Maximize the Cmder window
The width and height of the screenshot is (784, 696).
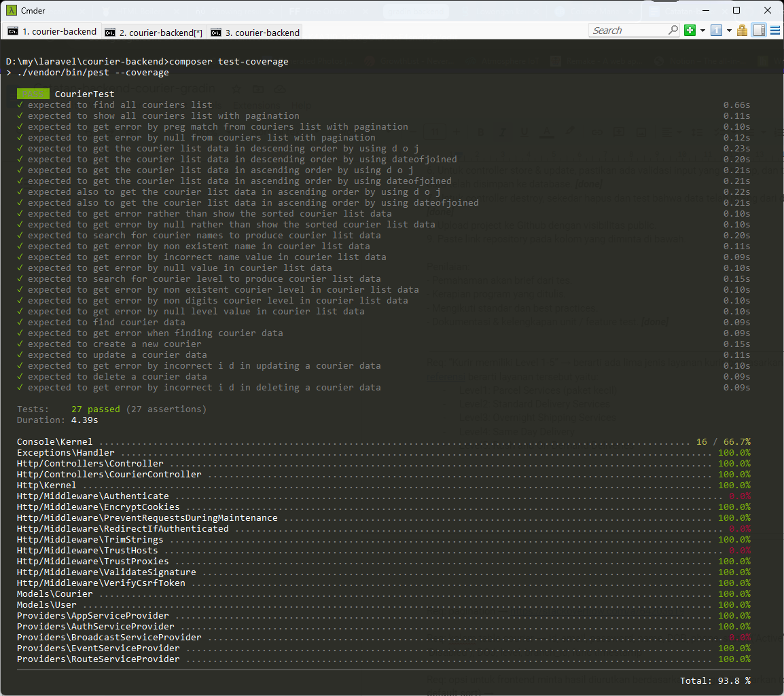tap(736, 10)
